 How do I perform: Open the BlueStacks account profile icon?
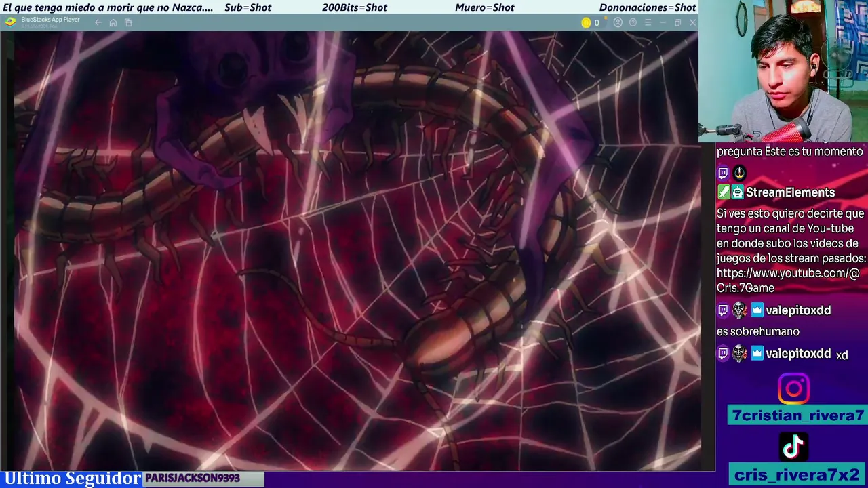click(618, 22)
